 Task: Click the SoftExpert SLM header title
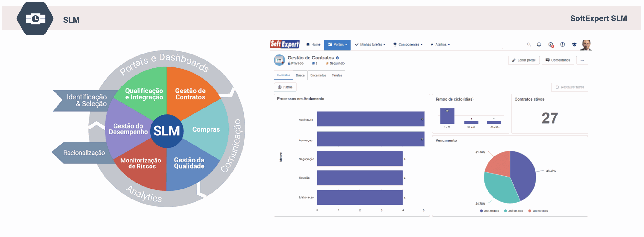tap(598, 19)
